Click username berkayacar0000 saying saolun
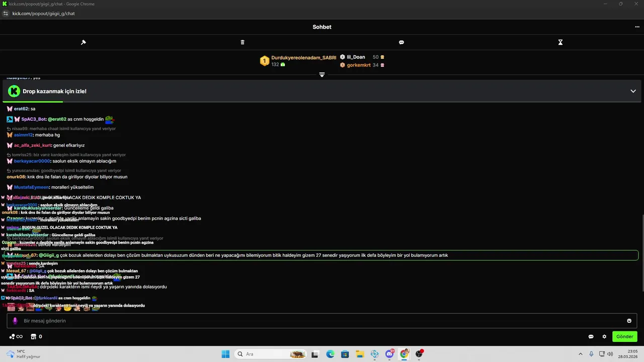Screen dimensions: 644x362 [32, 161]
